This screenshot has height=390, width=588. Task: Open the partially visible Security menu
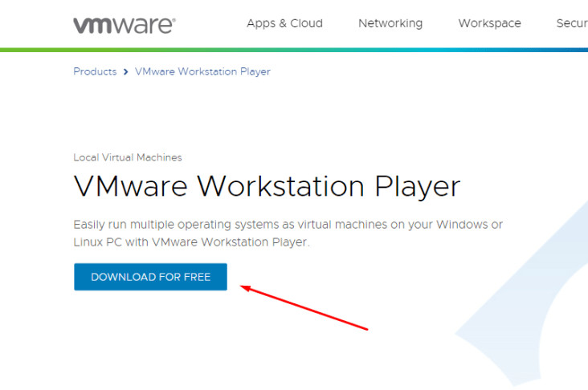click(572, 23)
